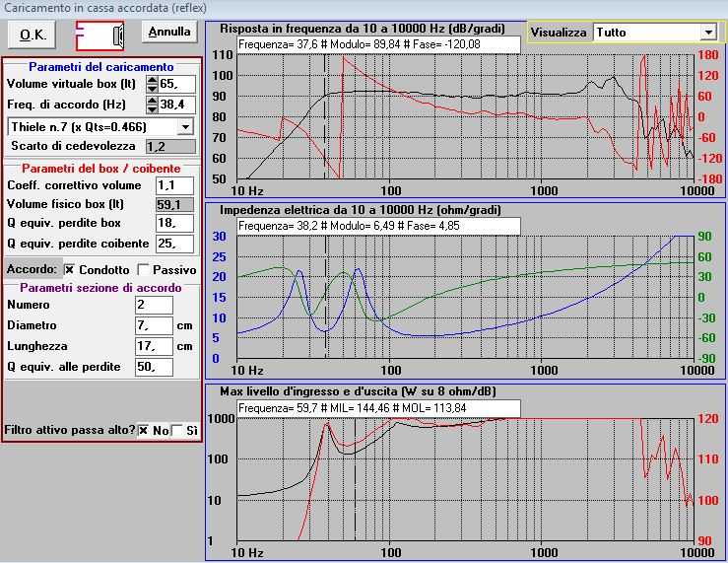The width and height of the screenshot is (728, 563).
Task: Open the Visualizza Tutto dropdown
Action: tap(708, 33)
